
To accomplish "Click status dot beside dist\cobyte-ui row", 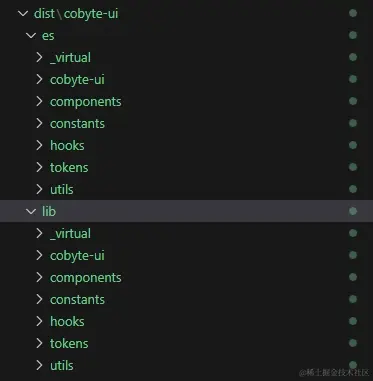I will point(353,13).
